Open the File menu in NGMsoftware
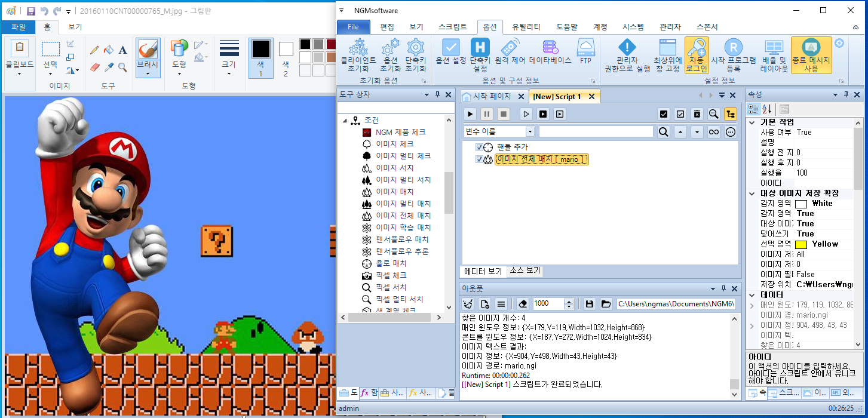This screenshot has width=868, height=418. pos(354,27)
